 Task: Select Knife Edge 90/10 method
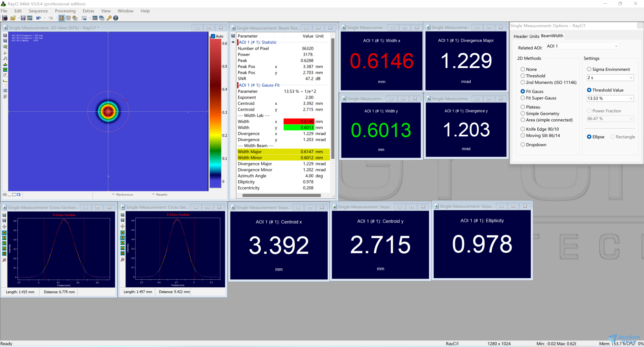[x=523, y=129]
